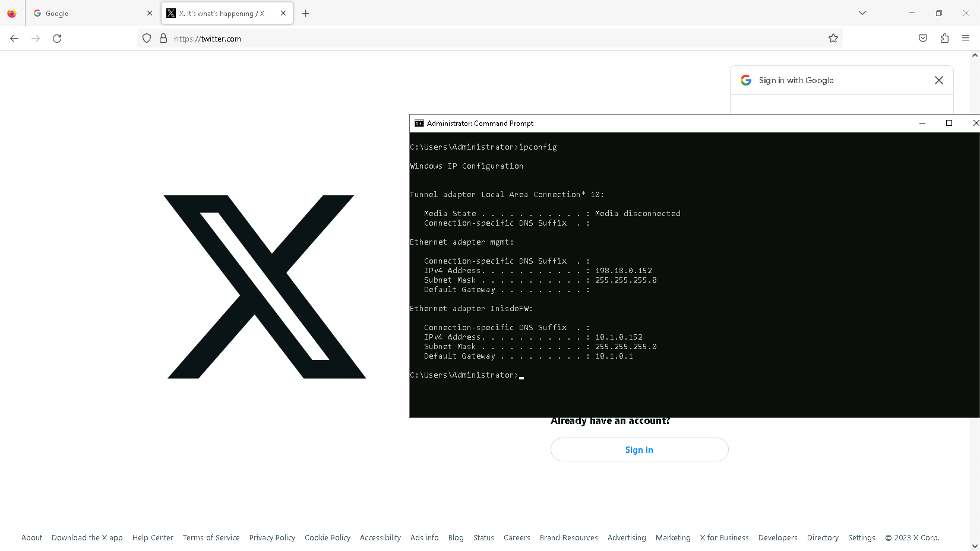Screen dimensions: 980x551
Task: Switch to the Google tab
Action: click(x=89, y=14)
